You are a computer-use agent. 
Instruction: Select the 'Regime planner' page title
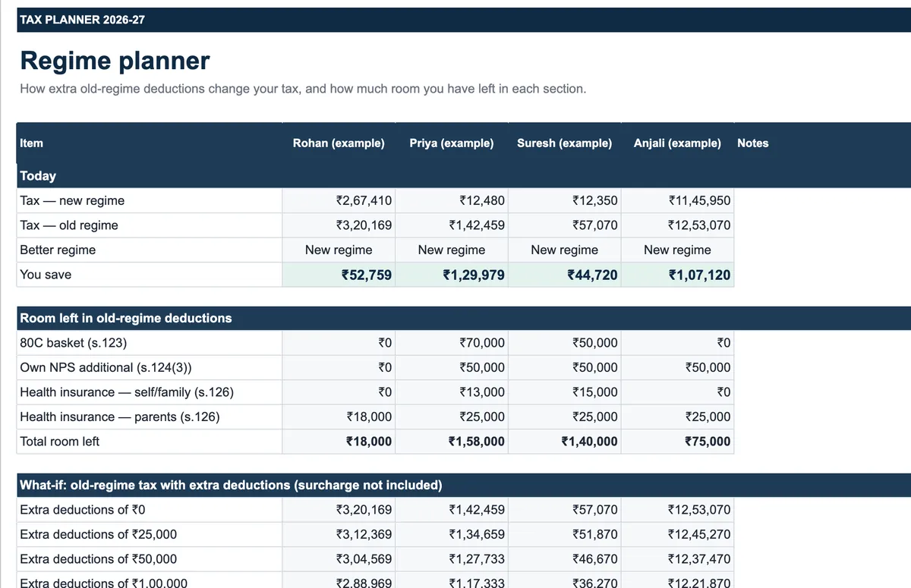point(115,61)
